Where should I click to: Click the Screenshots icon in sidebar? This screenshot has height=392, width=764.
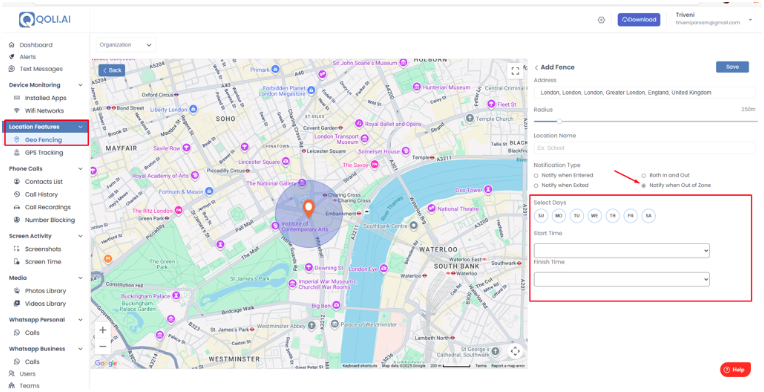17,249
